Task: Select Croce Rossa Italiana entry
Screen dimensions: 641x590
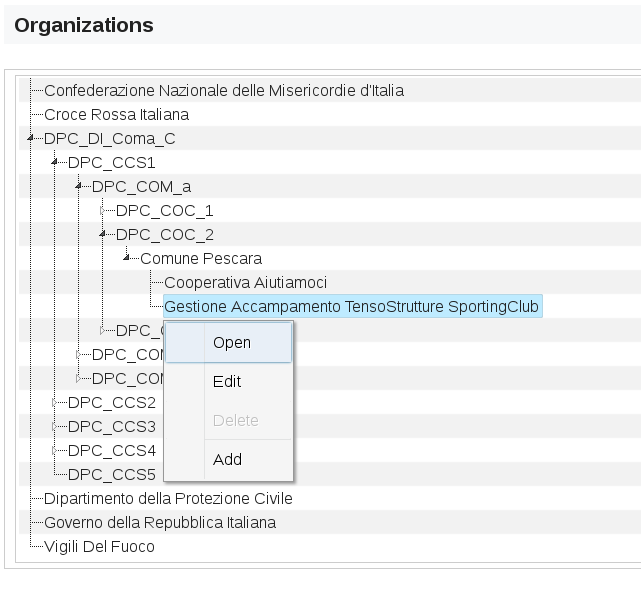Action: (116, 115)
